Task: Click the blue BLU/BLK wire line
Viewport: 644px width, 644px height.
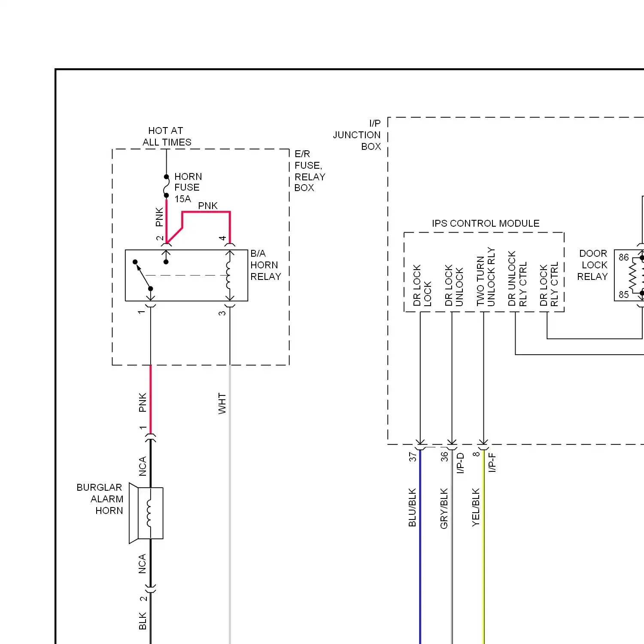Action: tap(420, 546)
